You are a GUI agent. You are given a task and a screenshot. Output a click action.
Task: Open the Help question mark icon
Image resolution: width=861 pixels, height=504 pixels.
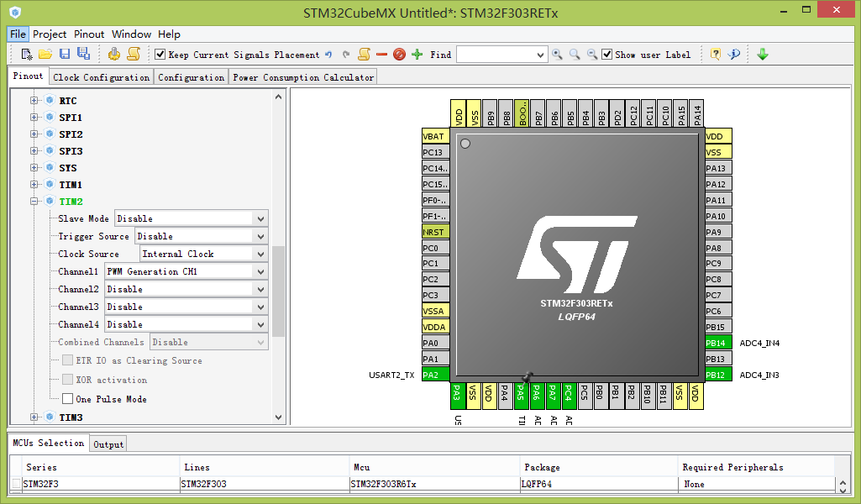pos(715,54)
